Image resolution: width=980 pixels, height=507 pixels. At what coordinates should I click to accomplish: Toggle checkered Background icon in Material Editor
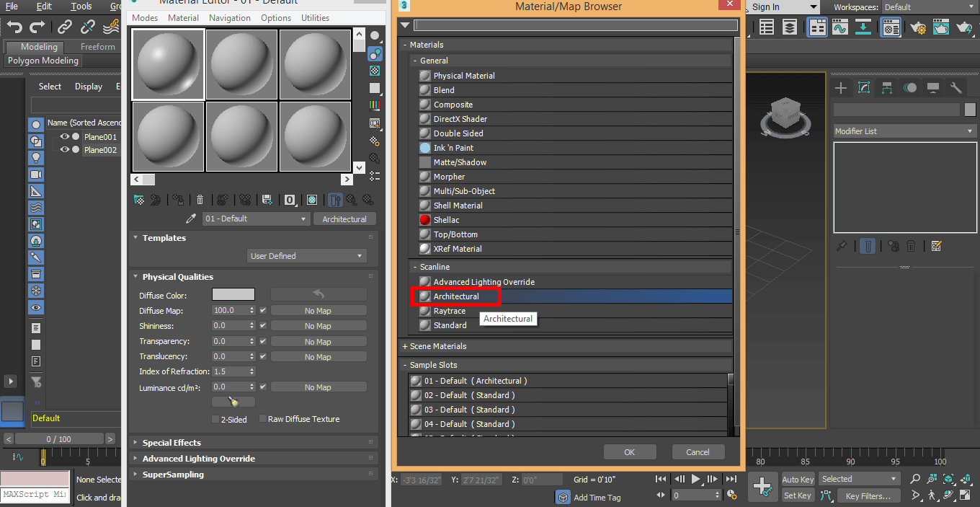375,71
